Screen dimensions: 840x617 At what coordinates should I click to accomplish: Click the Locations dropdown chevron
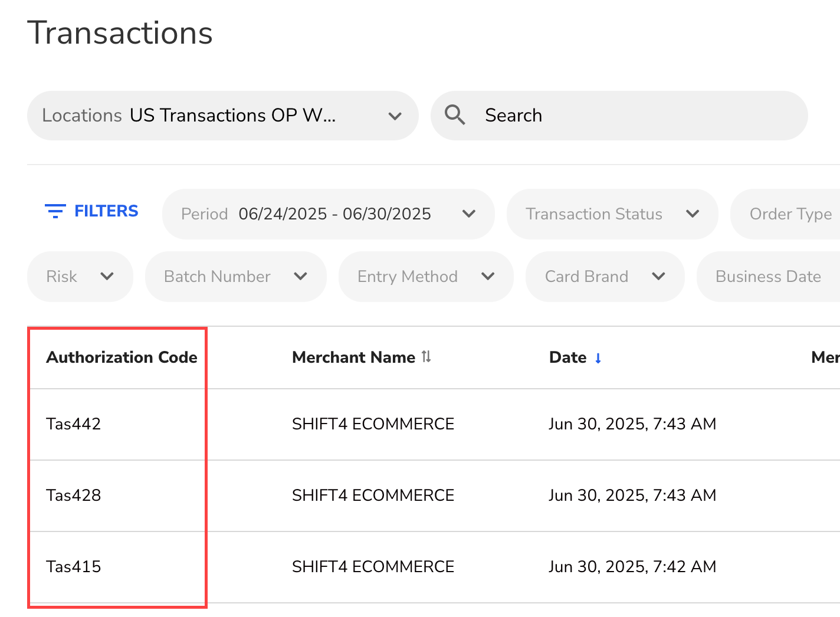click(x=395, y=116)
